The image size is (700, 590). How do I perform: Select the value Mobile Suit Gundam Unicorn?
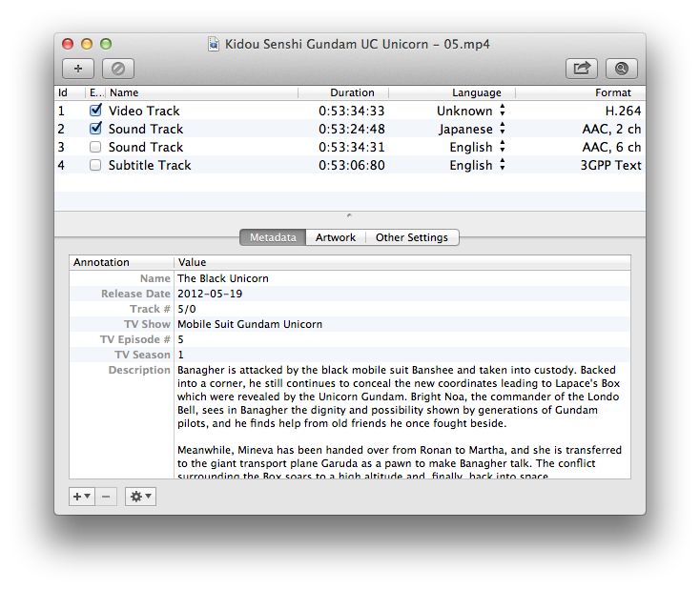point(250,324)
